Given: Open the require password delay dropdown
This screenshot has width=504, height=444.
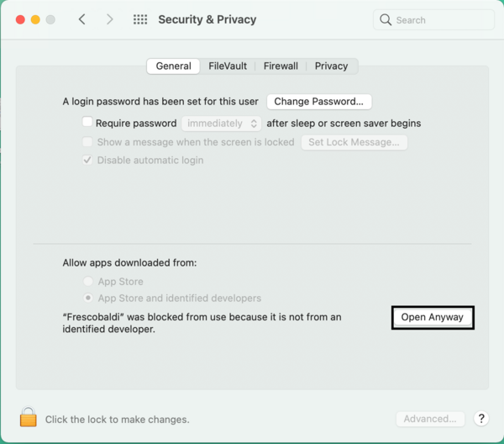Looking at the screenshot, I should pos(222,123).
